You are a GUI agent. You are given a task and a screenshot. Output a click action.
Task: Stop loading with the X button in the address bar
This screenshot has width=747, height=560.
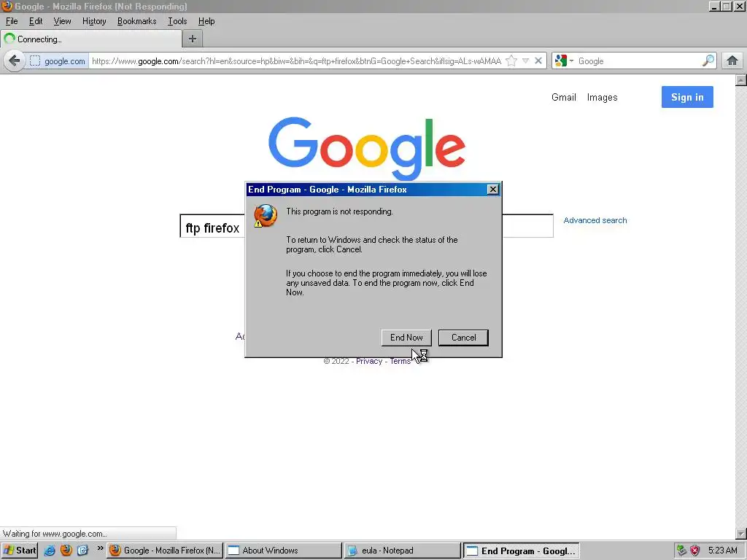[538, 61]
